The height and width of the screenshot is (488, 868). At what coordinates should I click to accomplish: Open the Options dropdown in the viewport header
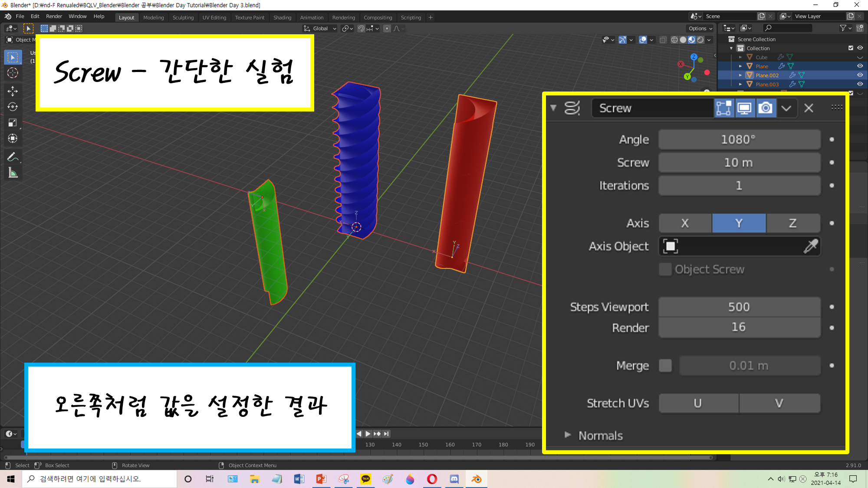tap(700, 29)
